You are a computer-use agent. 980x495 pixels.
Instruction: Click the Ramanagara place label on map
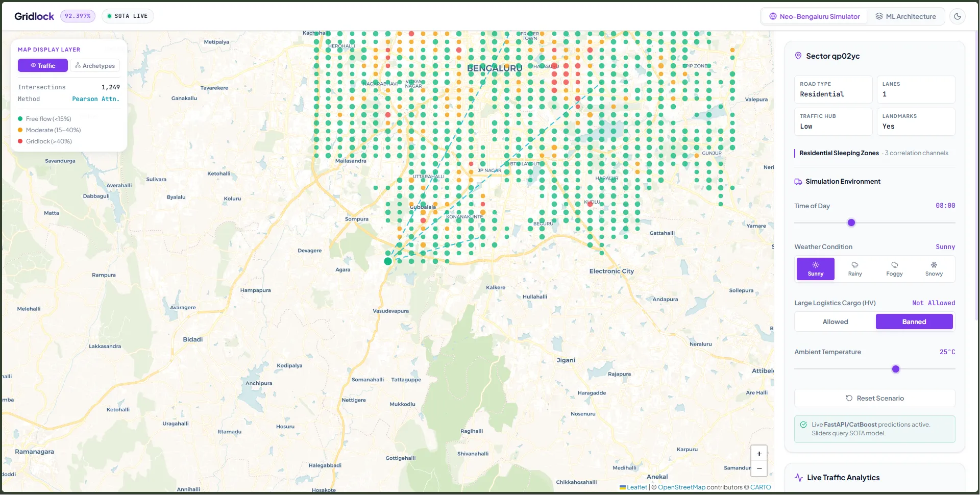(34, 452)
